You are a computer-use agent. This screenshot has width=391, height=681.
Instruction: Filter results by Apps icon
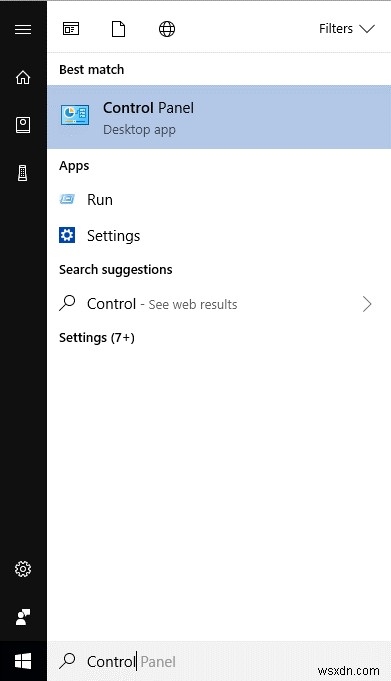[71, 29]
